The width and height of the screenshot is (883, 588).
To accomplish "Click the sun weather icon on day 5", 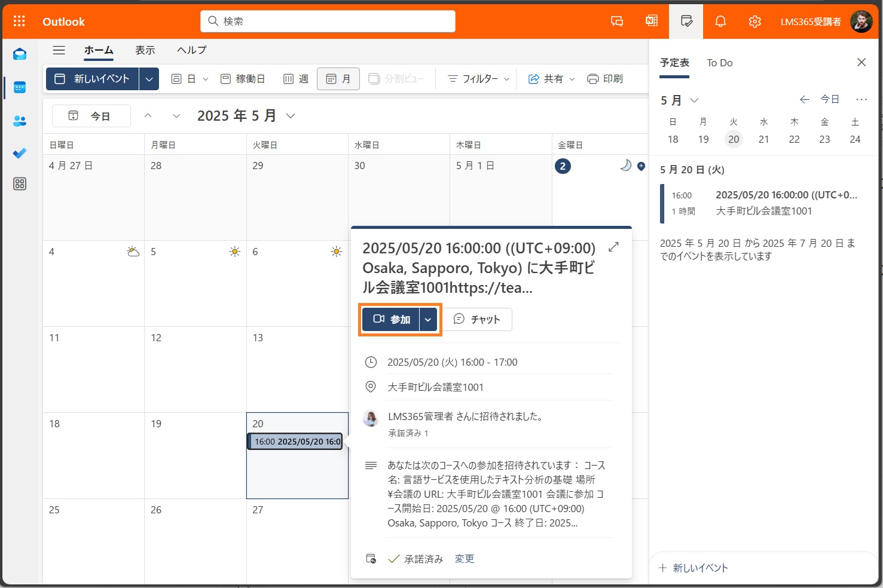I will 235,252.
